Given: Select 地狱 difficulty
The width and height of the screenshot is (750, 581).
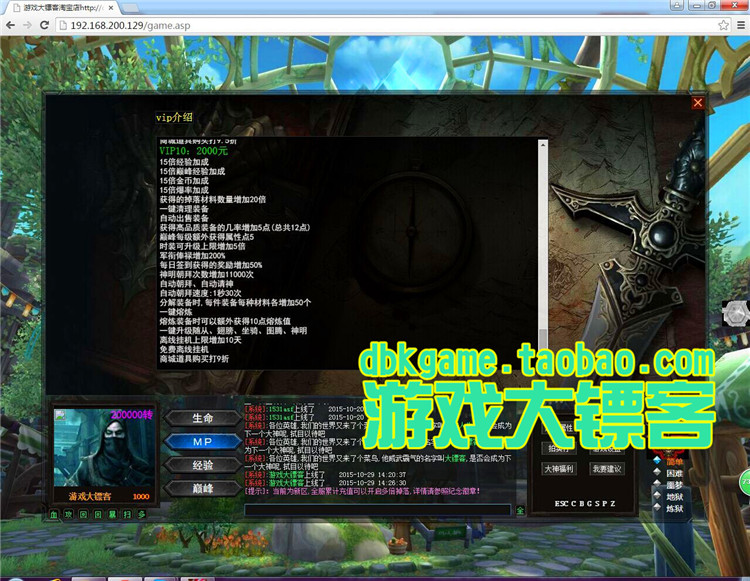Looking at the screenshot, I should pyautogui.click(x=674, y=497).
